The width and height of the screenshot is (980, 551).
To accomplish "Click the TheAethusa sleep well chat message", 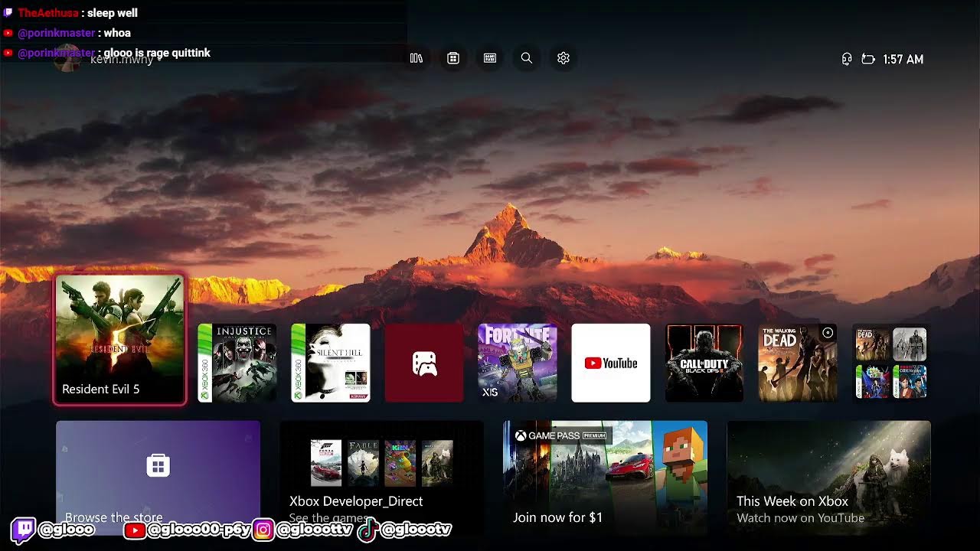I will [x=70, y=13].
